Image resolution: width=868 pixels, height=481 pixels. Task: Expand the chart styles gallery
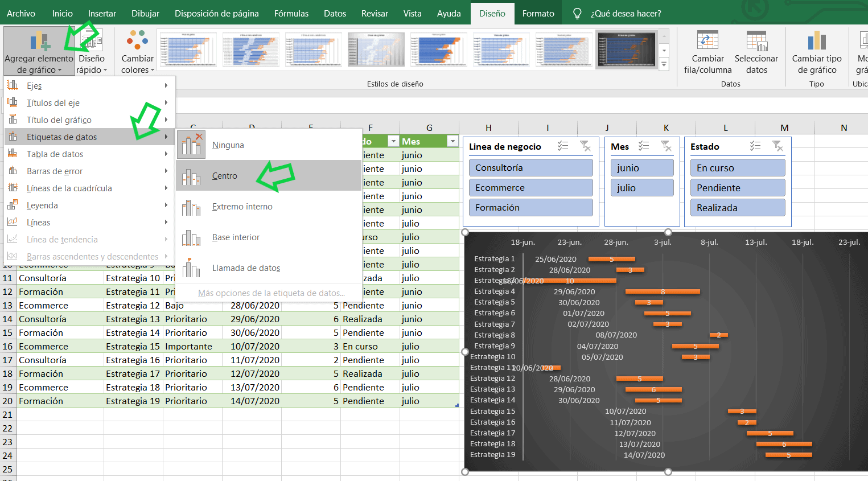point(664,64)
